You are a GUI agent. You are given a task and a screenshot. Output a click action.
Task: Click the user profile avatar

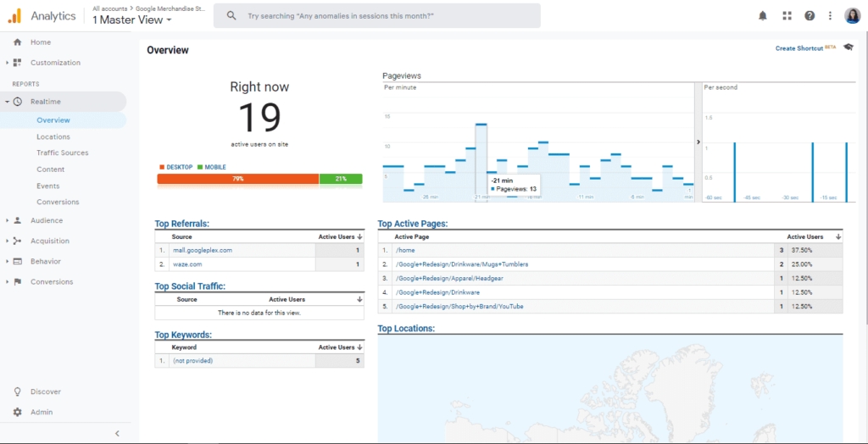852,16
